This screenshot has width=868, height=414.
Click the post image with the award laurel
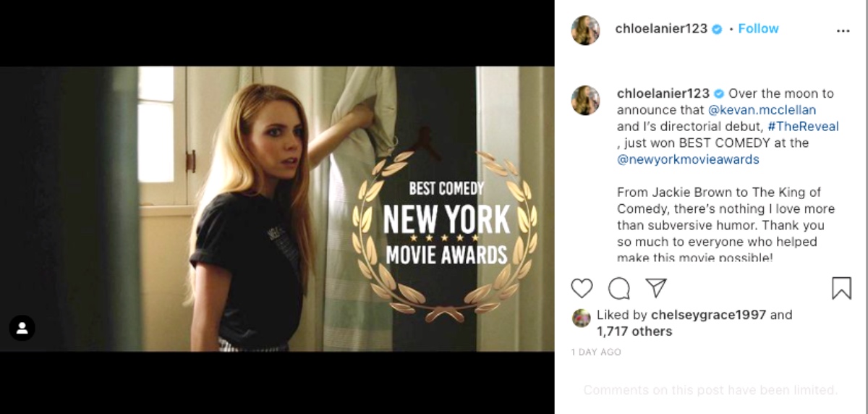coord(277,208)
